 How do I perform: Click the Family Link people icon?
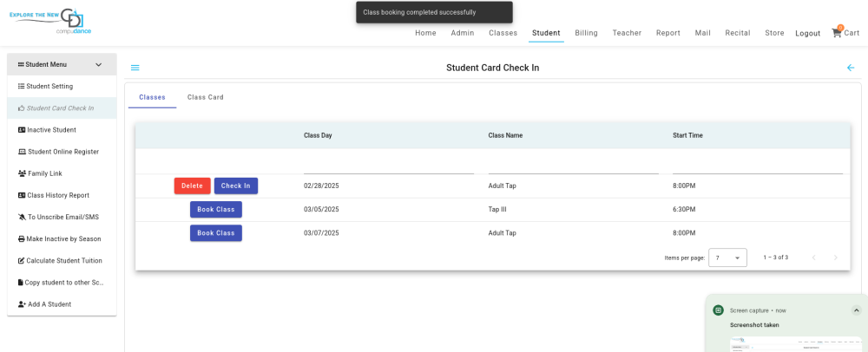pyautogui.click(x=23, y=173)
